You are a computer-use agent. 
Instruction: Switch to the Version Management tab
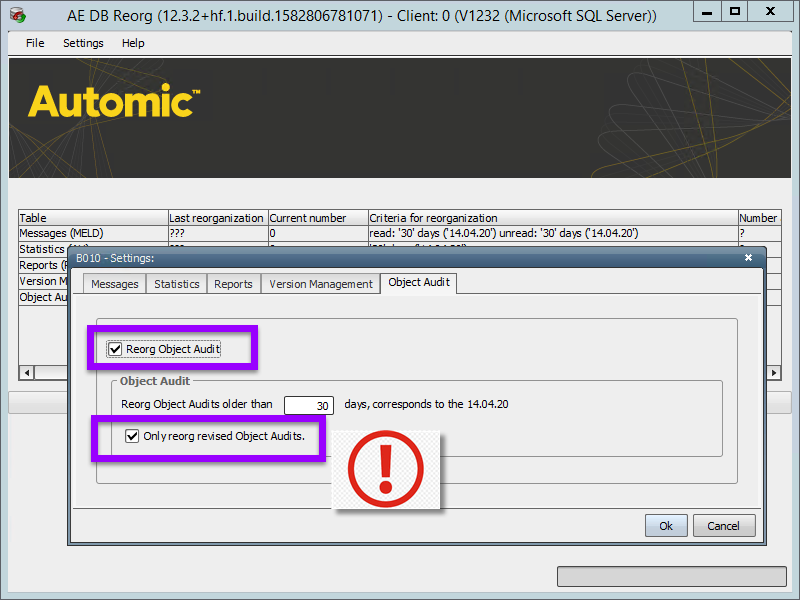(x=320, y=283)
